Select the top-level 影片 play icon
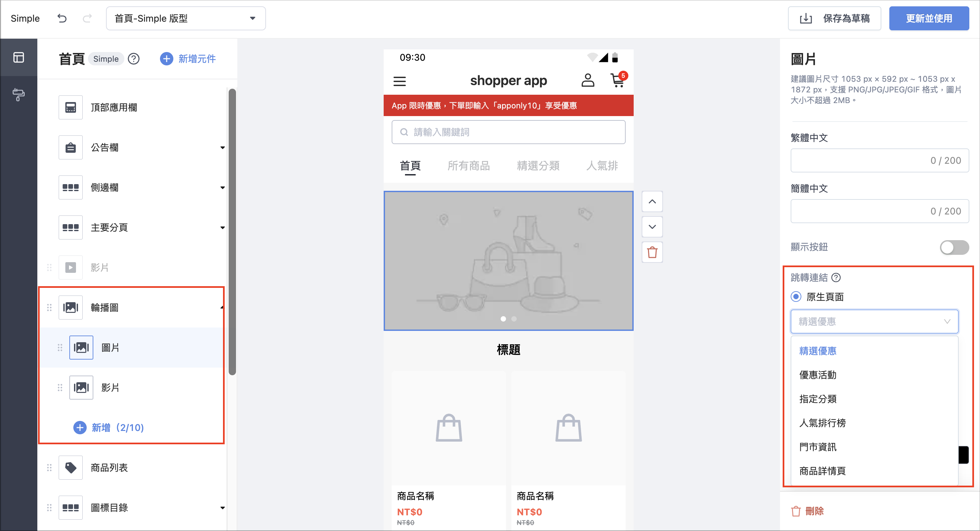This screenshot has width=980, height=531. coord(71,267)
